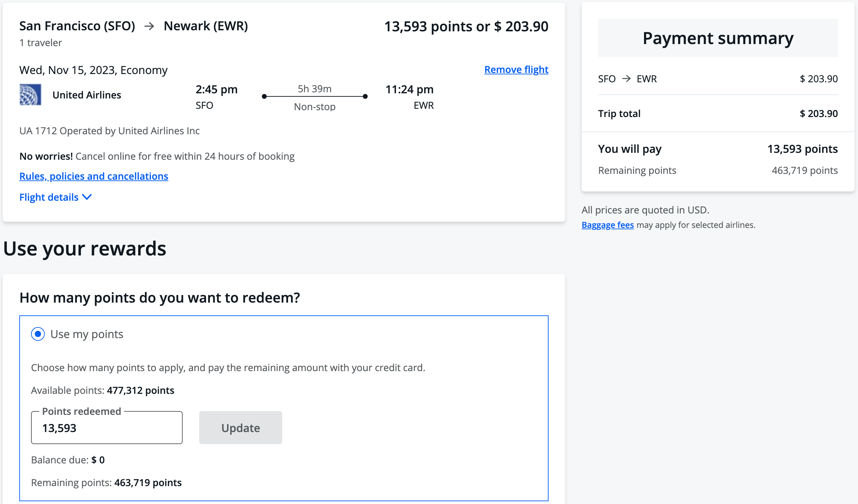
Task: Click the Remove flight link
Action: [x=516, y=70]
